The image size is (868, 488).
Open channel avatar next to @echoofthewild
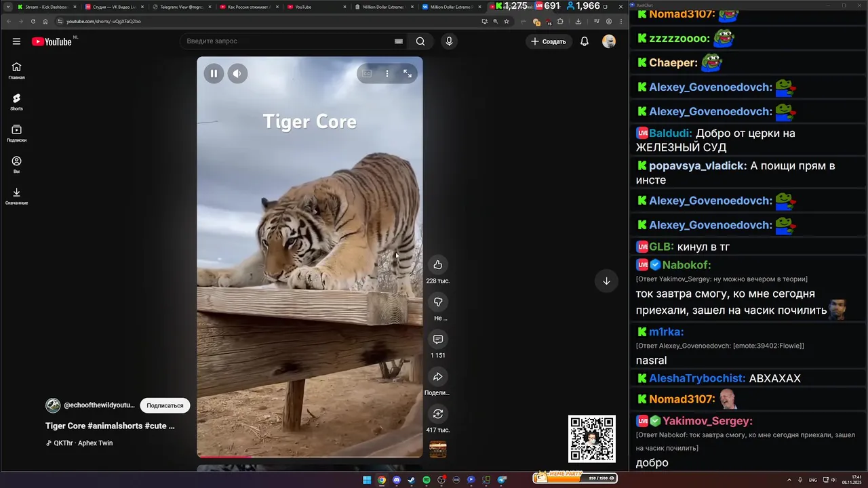pyautogui.click(x=53, y=405)
